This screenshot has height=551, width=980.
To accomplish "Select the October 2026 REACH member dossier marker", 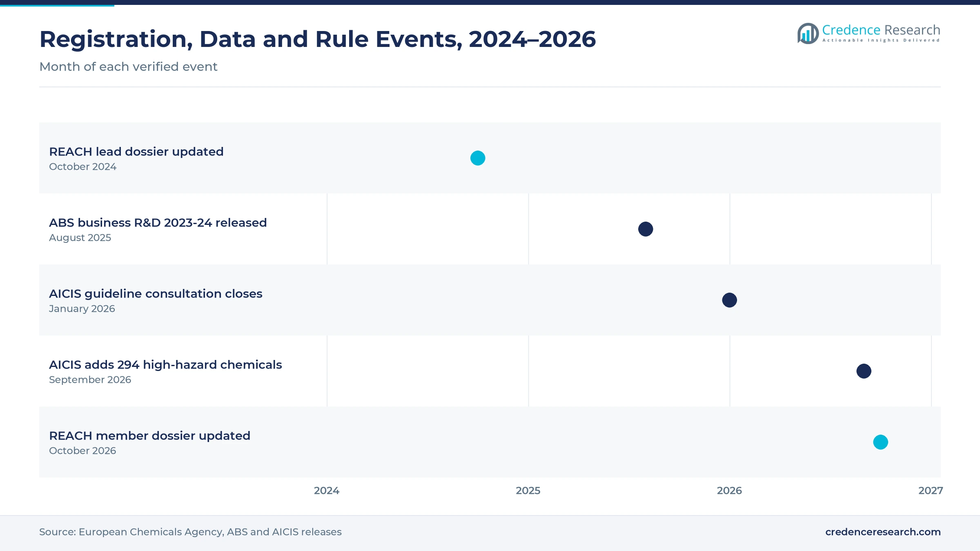I will (x=880, y=442).
